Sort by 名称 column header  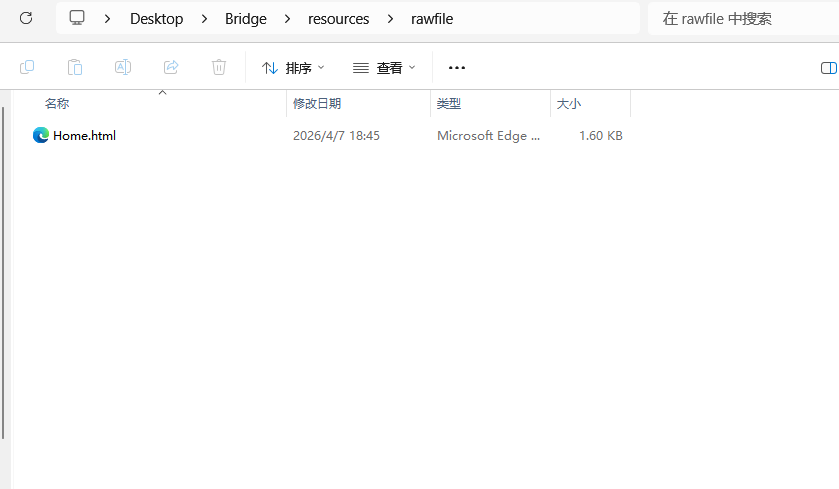[x=57, y=104]
